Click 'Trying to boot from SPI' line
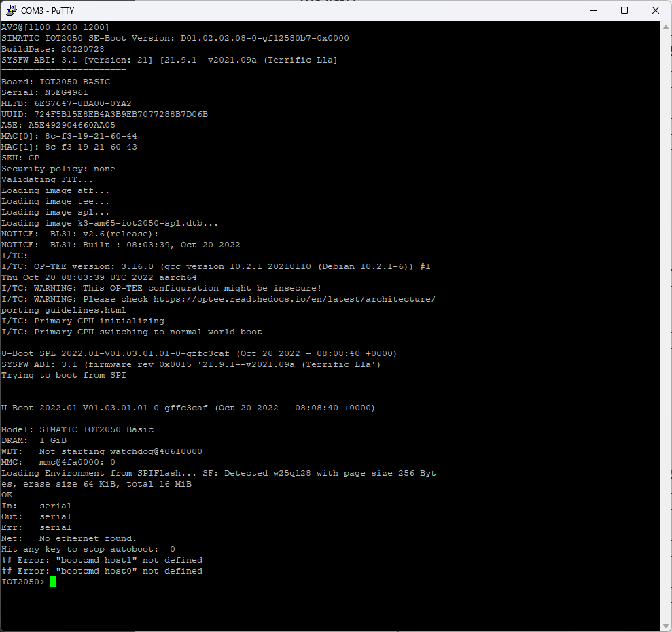This screenshot has height=632, width=672. (x=63, y=375)
